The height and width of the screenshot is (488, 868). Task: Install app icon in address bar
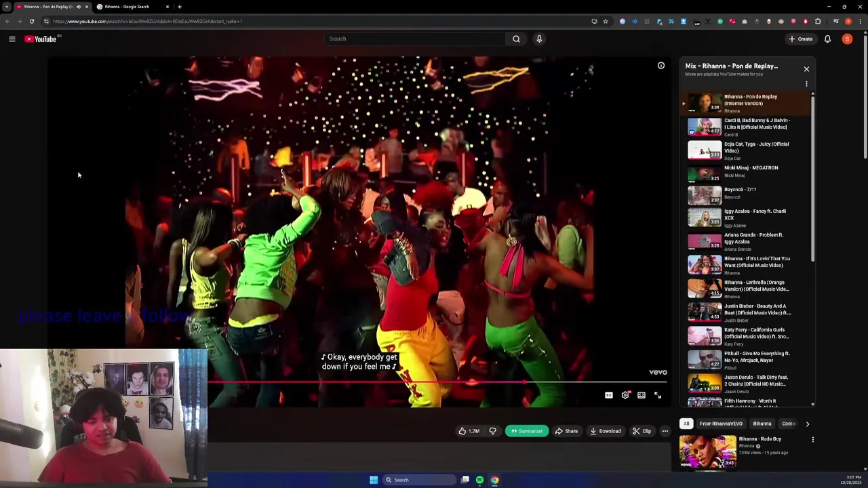coord(594,21)
